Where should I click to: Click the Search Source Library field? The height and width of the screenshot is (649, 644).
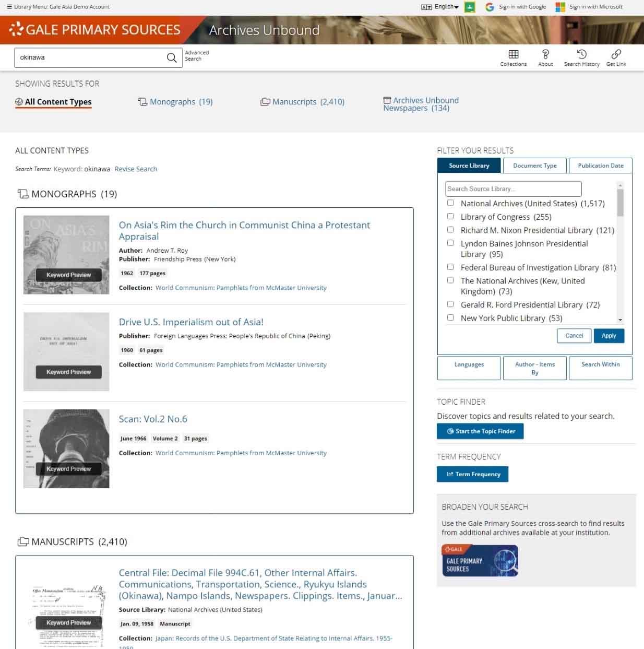tap(514, 189)
